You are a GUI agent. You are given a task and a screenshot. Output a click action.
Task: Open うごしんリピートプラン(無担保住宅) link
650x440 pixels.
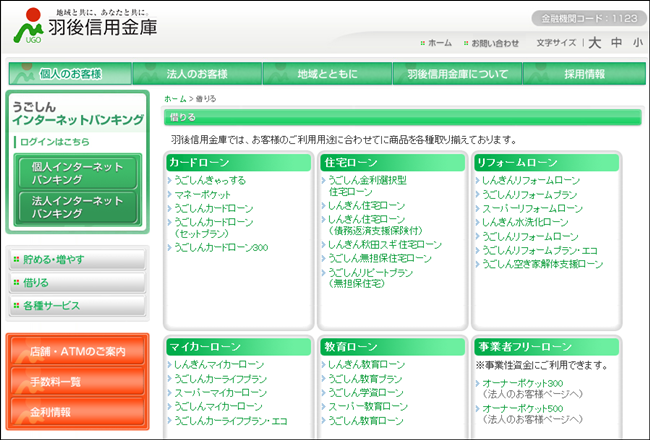pyautogui.click(x=371, y=278)
